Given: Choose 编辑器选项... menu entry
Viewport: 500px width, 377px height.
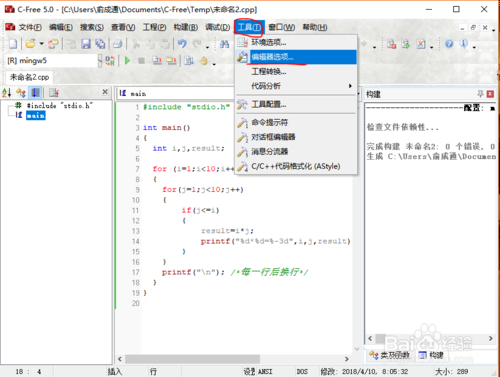Looking at the screenshot, I should pyautogui.click(x=296, y=57).
